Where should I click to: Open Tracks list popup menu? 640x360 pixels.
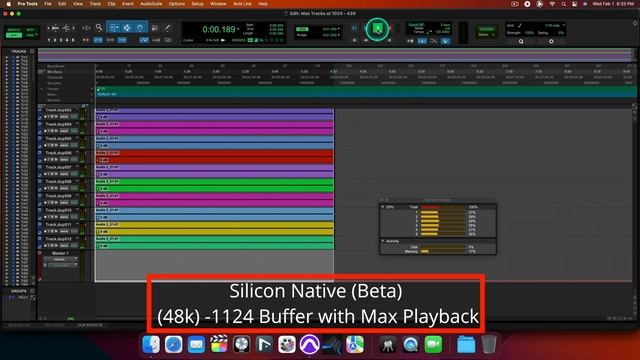32,51
